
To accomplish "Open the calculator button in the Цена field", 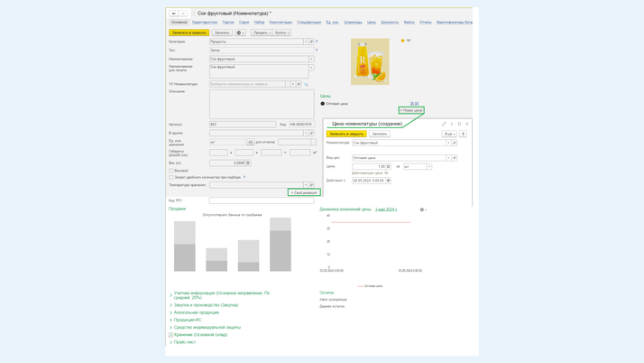I will click(x=389, y=166).
